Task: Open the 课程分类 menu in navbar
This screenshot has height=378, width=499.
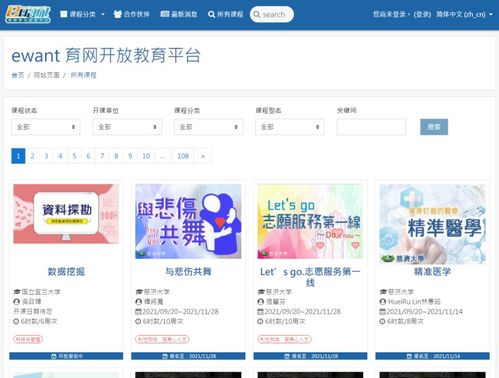Action: tap(82, 14)
